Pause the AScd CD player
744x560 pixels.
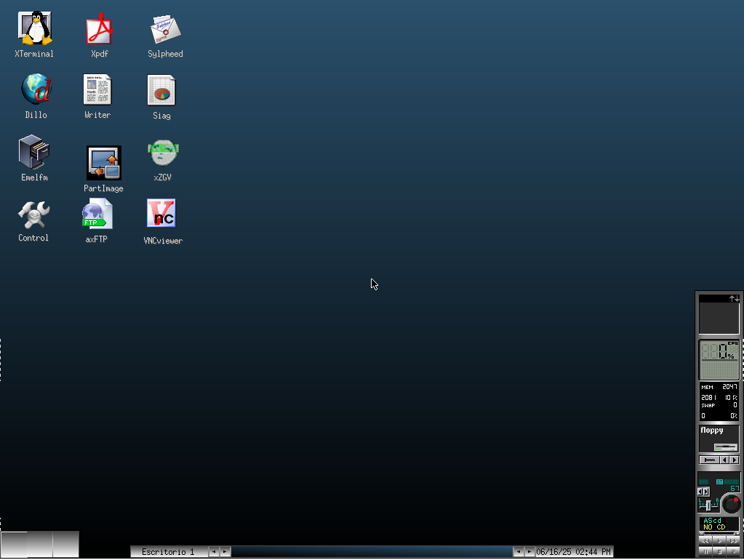pyautogui.click(x=705, y=551)
